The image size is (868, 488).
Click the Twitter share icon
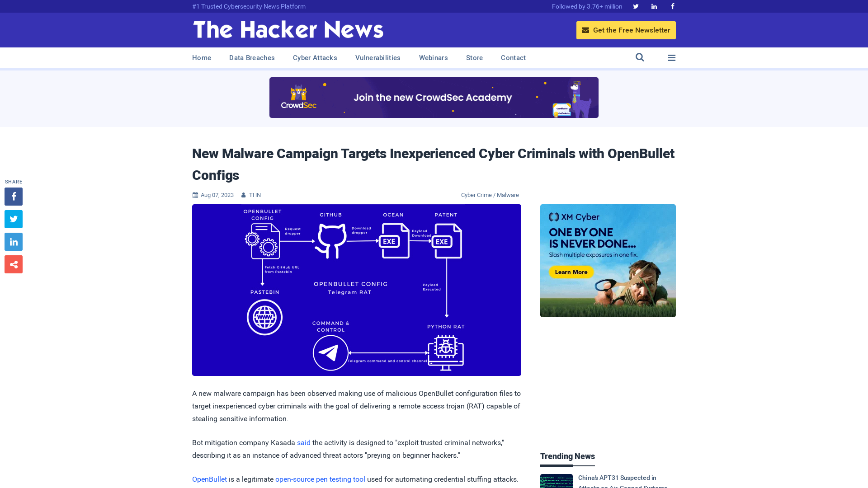[x=13, y=219]
